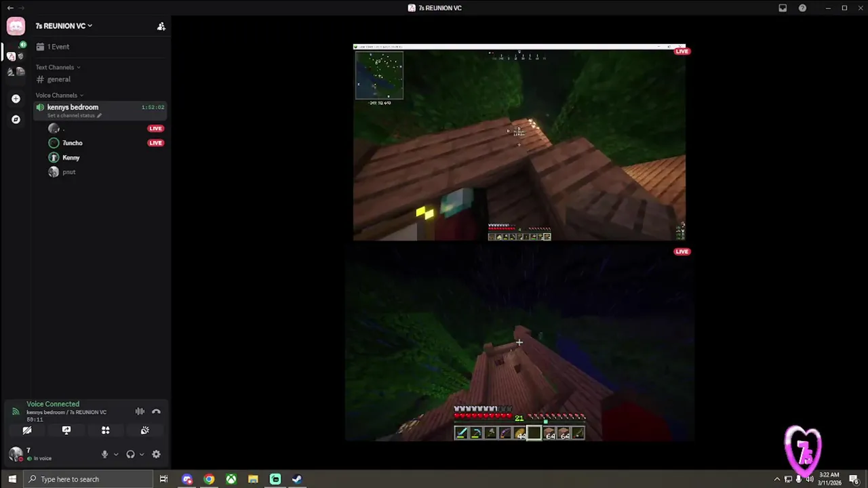Click the call timer 1:52:02
Image resolution: width=868 pixels, height=488 pixels.
(153, 107)
